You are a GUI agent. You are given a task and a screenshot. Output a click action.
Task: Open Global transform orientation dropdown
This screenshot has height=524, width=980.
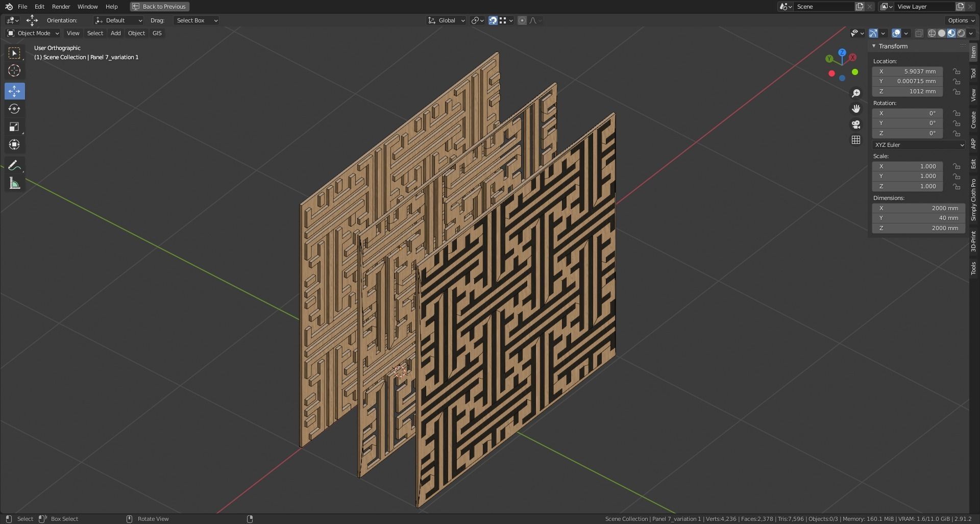[446, 20]
